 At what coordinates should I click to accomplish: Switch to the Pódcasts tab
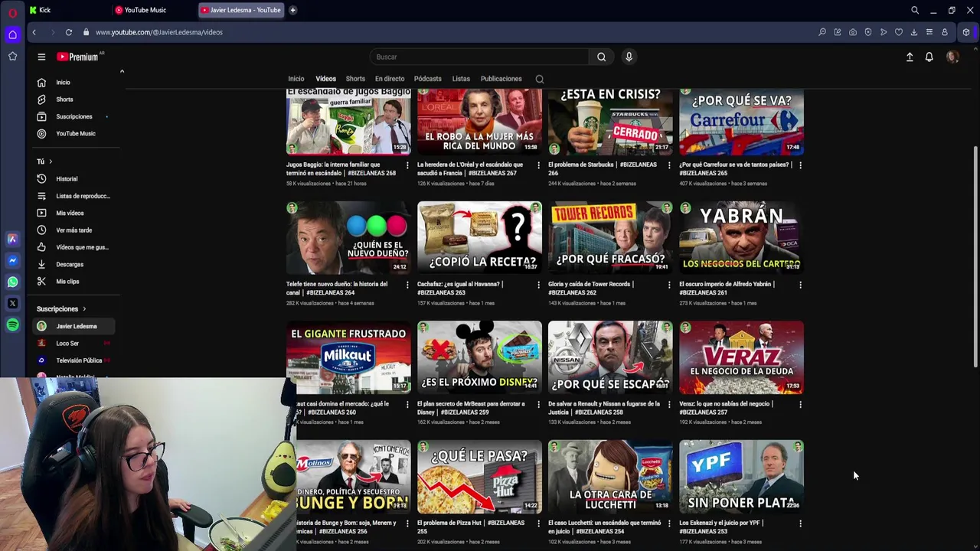[x=428, y=79]
